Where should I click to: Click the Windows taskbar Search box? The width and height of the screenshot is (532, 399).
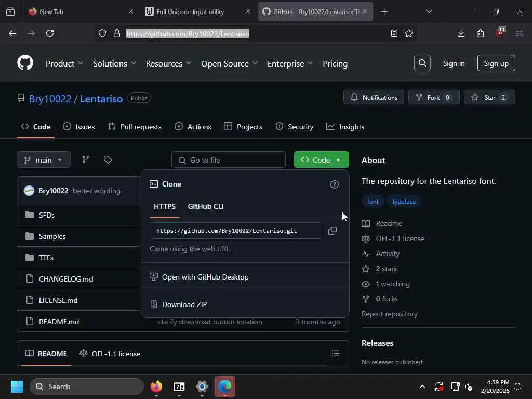point(87,387)
